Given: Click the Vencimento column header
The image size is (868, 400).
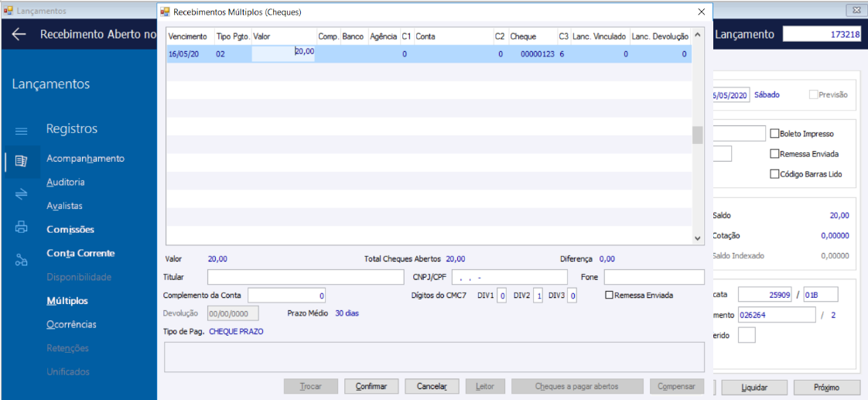Looking at the screenshot, I should (x=190, y=36).
